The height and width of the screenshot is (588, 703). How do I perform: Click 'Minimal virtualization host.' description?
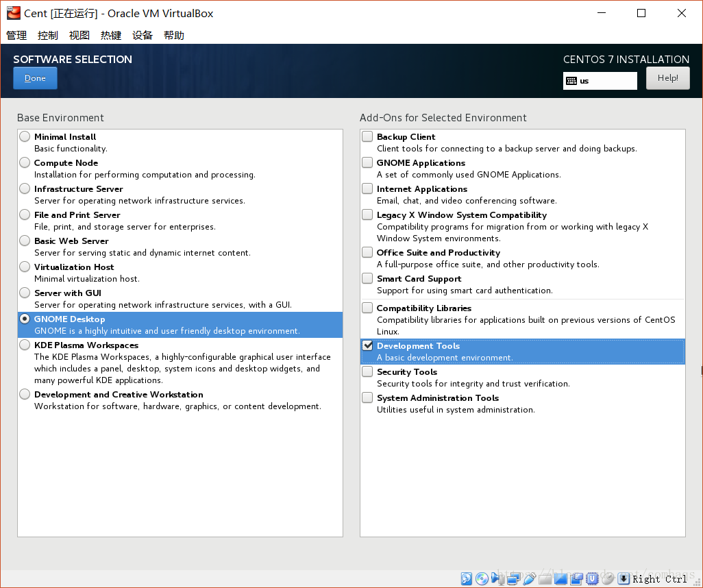87,278
